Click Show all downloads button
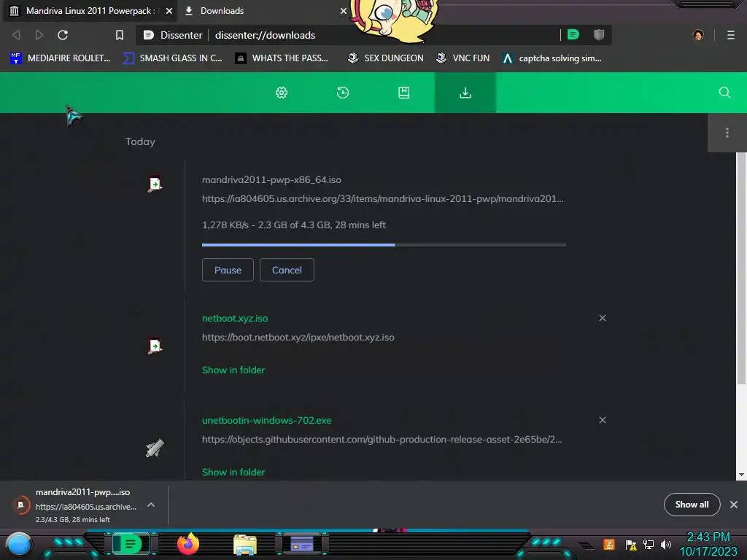 [x=692, y=505]
